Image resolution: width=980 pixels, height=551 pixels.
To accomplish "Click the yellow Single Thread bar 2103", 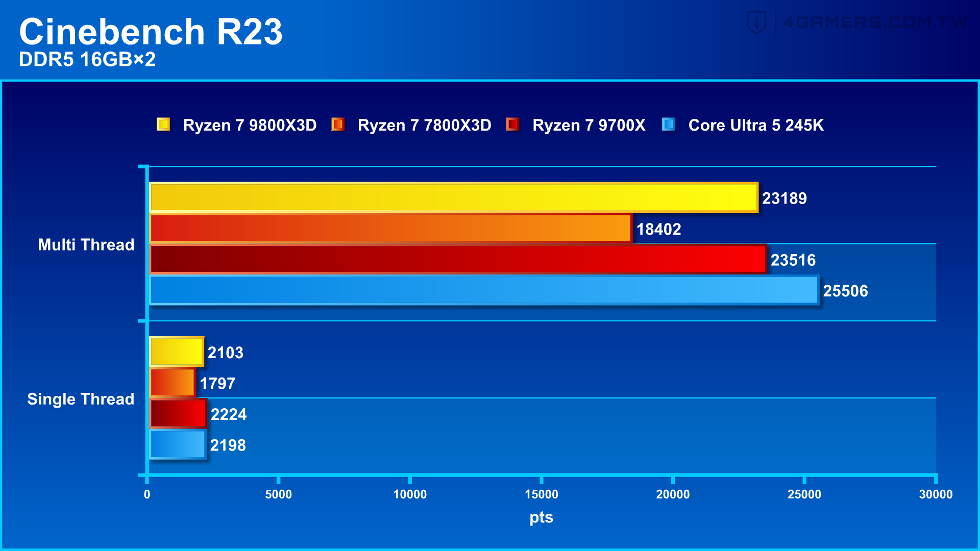I will [177, 352].
